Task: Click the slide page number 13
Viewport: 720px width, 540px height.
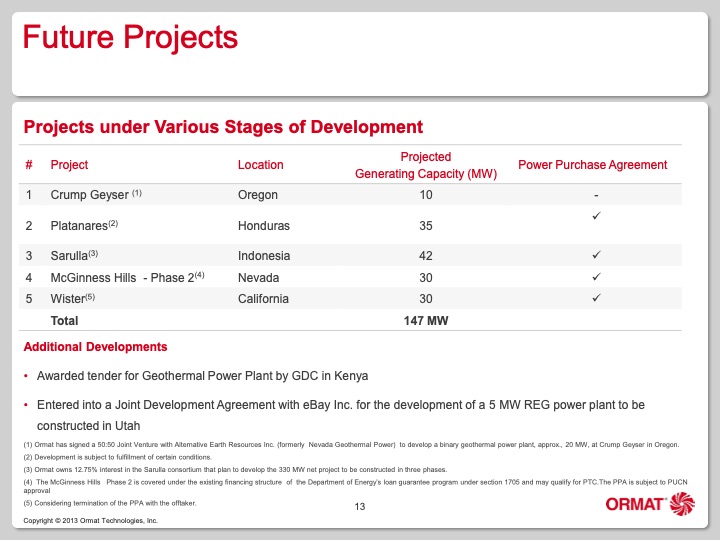Action: click(361, 508)
